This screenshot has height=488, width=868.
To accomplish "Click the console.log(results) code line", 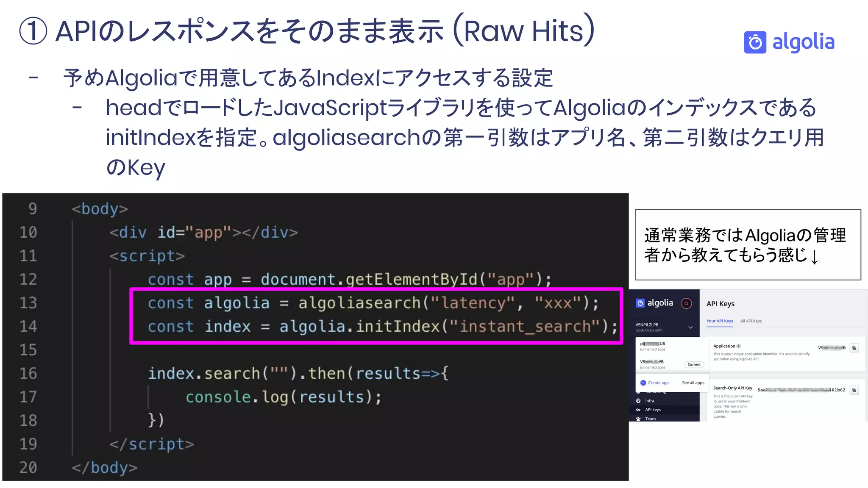I will (284, 397).
